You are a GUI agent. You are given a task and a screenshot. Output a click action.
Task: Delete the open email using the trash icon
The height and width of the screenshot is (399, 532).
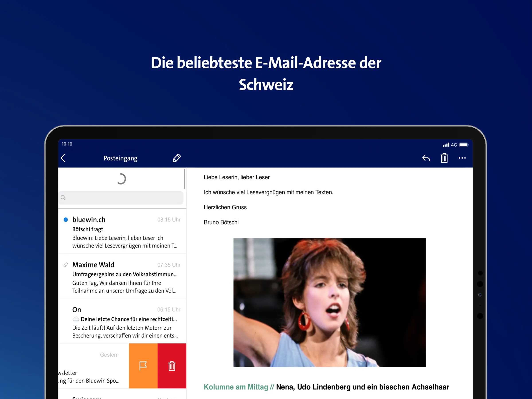click(x=444, y=158)
